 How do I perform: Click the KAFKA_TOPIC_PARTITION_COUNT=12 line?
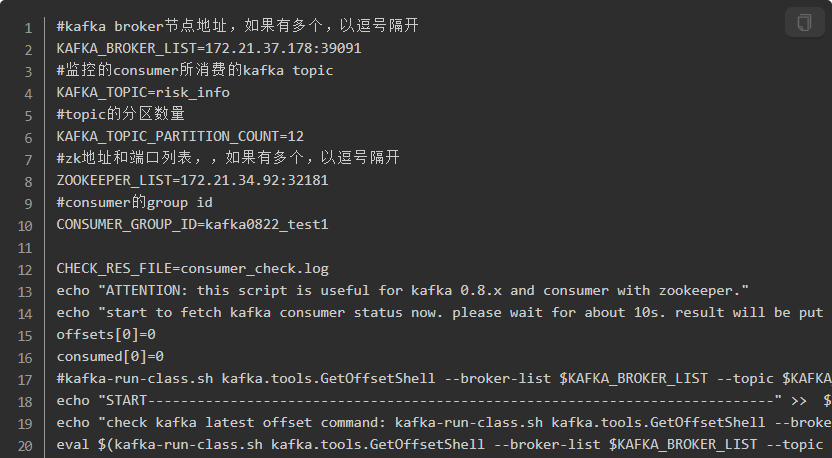point(180,136)
